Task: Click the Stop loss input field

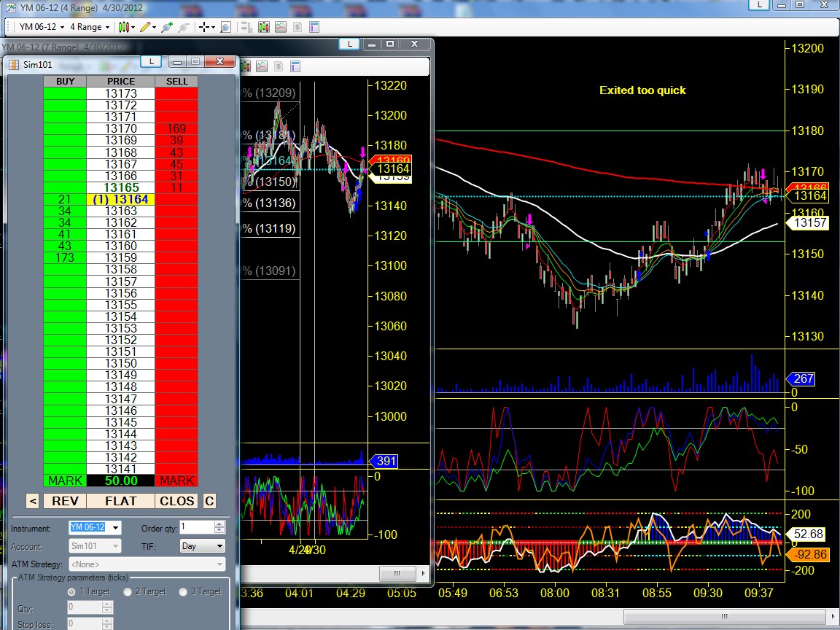Action: [84, 623]
